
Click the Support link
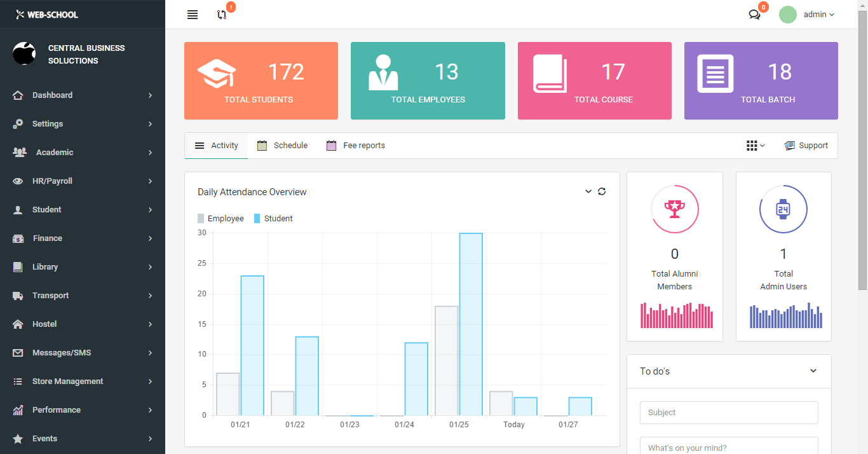tap(806, 146)
